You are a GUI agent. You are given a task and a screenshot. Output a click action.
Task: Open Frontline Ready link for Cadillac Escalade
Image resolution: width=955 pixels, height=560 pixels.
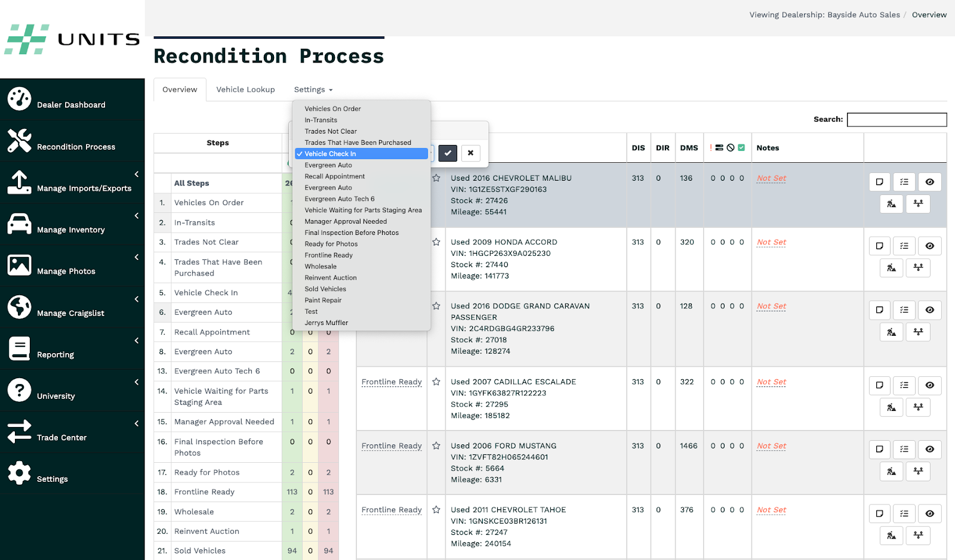click(x=392, y=382)
